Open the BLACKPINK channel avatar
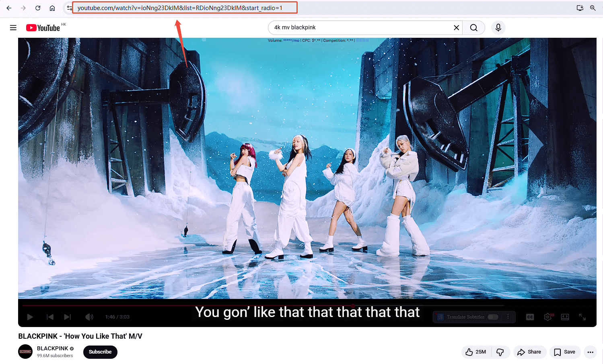Screen dimensions: 603x364 click(25, 352)
